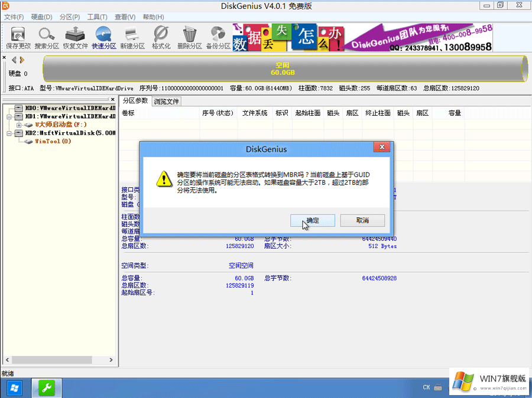
Task: Click the green 空闲 60.0GB capacity bar
Action: click(283, 68)
